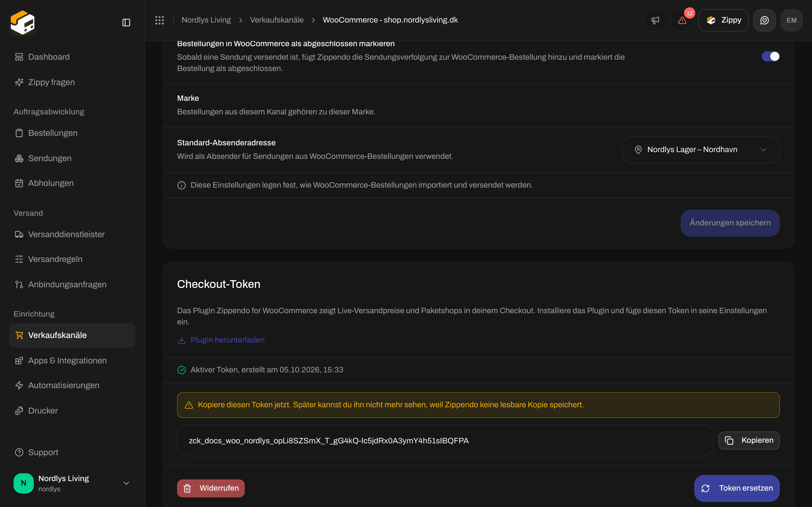Click the EM user avatar

click(791, 20)
